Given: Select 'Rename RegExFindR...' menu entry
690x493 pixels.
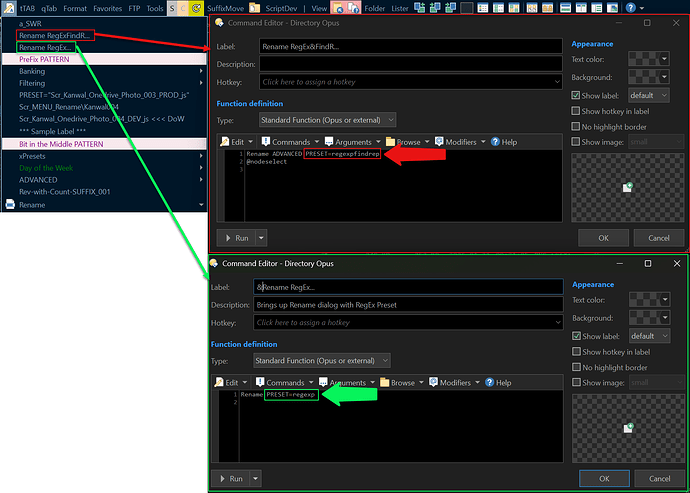Looking at the screenshot, I should [x=55, y=35].
